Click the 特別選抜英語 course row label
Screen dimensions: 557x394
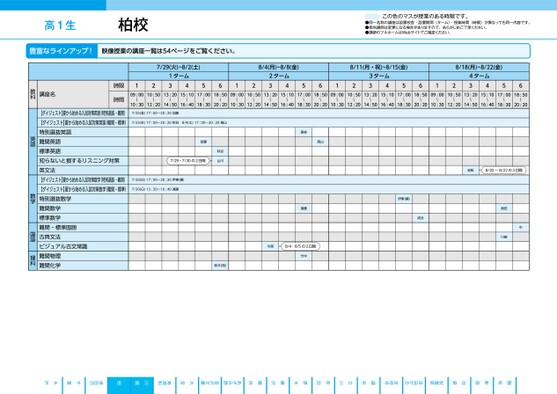83,132
